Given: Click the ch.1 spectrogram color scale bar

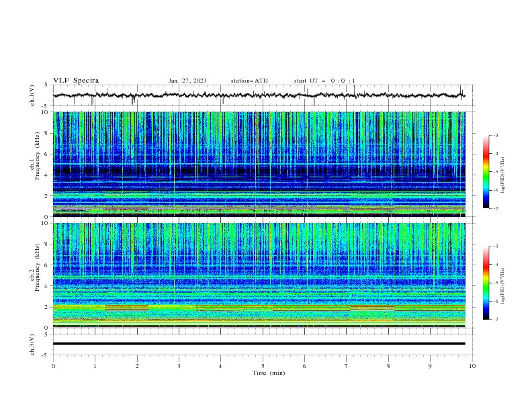Looking at the screenshot, I should (x=486, y=172).
